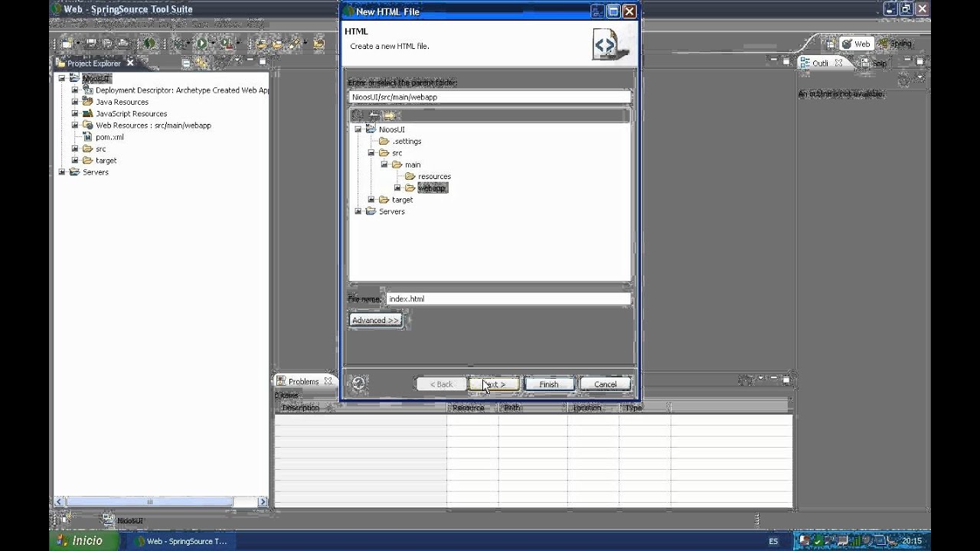Screen dimensions: 980x551
Task: Click the dialog's yellow Go Into arrow
Action: coord(390,116)
